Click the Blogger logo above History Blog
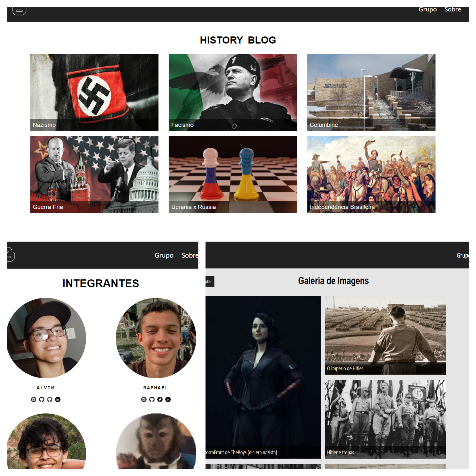Image resolution: width=476 pixels, height=476 pixels. point(20,11)
